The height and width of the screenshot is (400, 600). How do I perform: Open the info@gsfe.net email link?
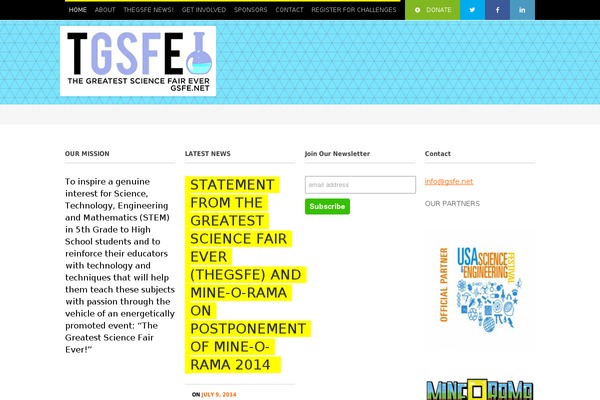(x=448, y=181)
